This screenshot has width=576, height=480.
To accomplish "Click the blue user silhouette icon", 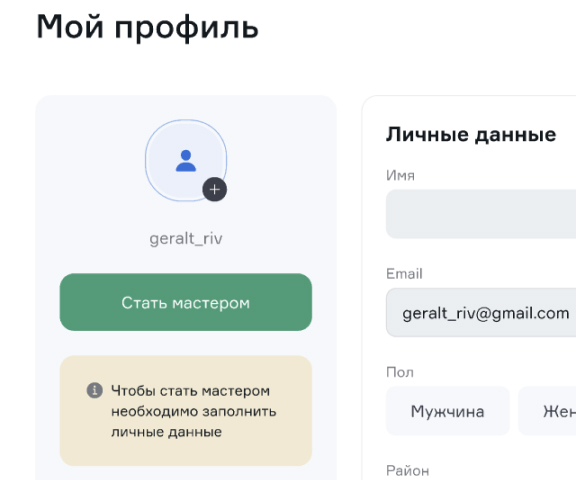I will [x=186, y=161].
